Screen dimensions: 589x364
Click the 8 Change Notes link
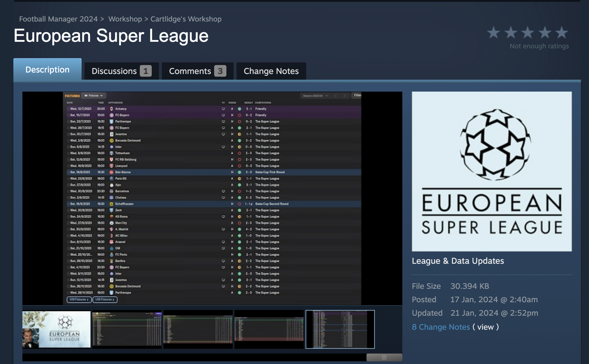click(x=441, y=327)
